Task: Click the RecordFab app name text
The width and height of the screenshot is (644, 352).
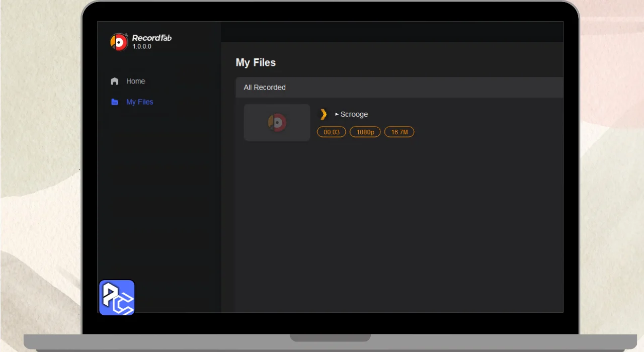Action: [152, 38]
